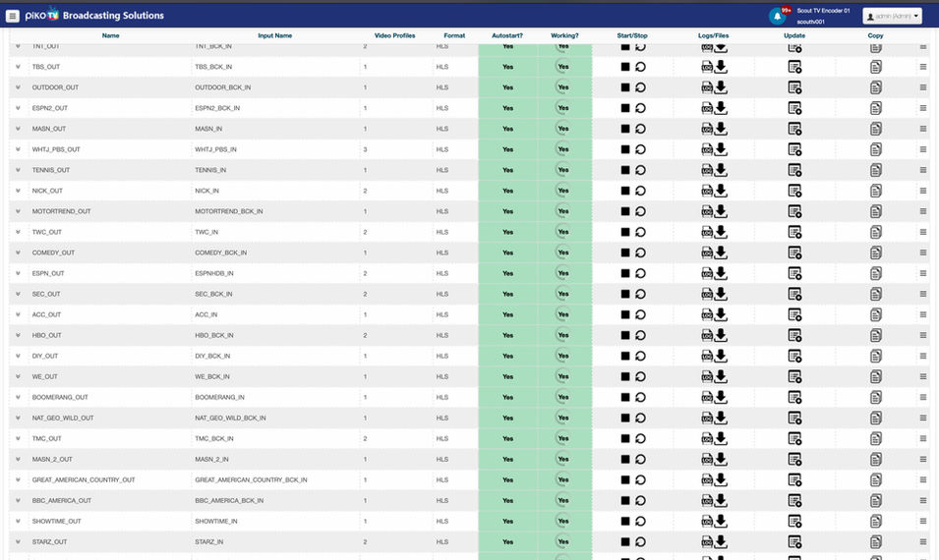Screen dimensions: 939x560
Task: Open row menu for TBS_OUT
Action: (x=923, y=67)
